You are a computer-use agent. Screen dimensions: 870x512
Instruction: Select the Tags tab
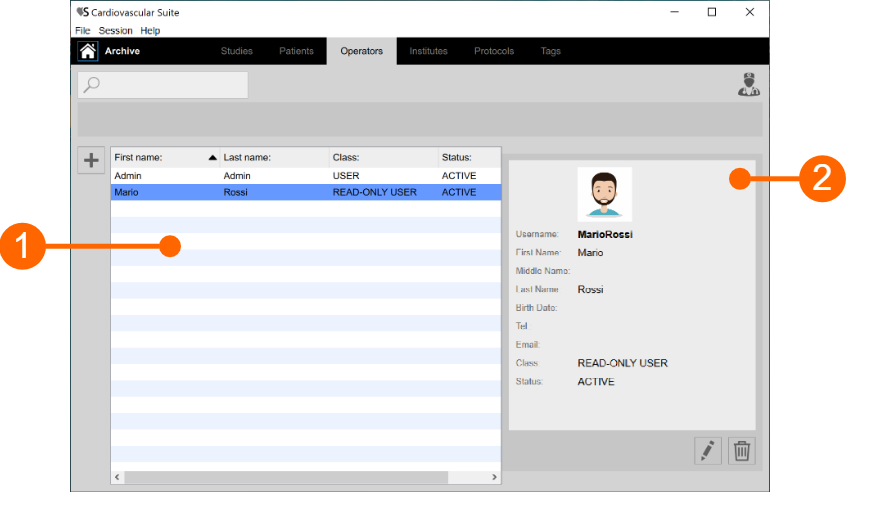pos(551,51)
